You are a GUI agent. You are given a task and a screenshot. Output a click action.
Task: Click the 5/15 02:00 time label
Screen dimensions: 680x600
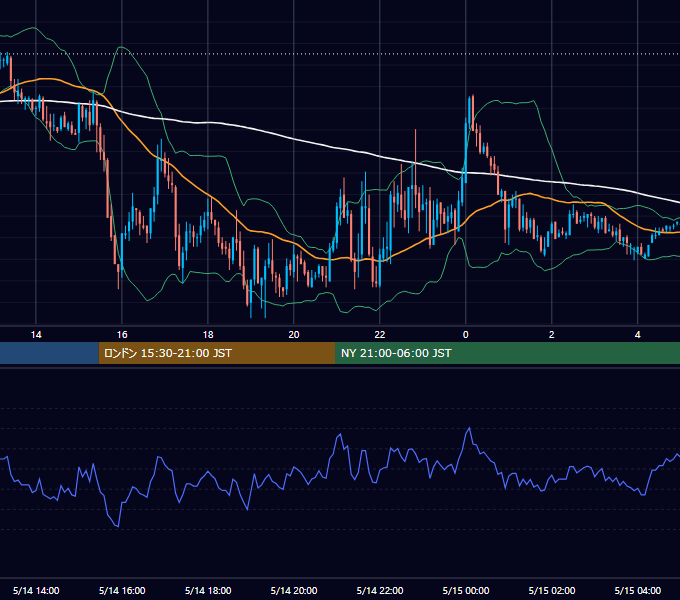[x=552, y=590]
